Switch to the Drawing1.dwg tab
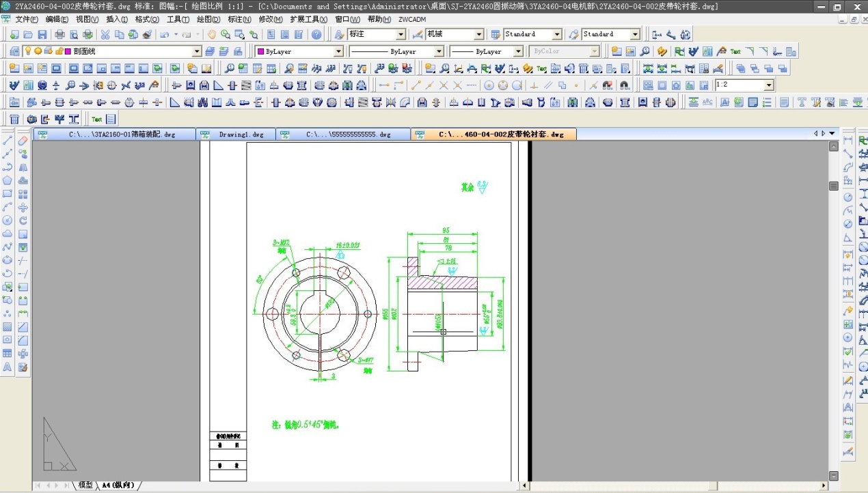The height and width of the screenshot is (493, 868). pos(241,135)
